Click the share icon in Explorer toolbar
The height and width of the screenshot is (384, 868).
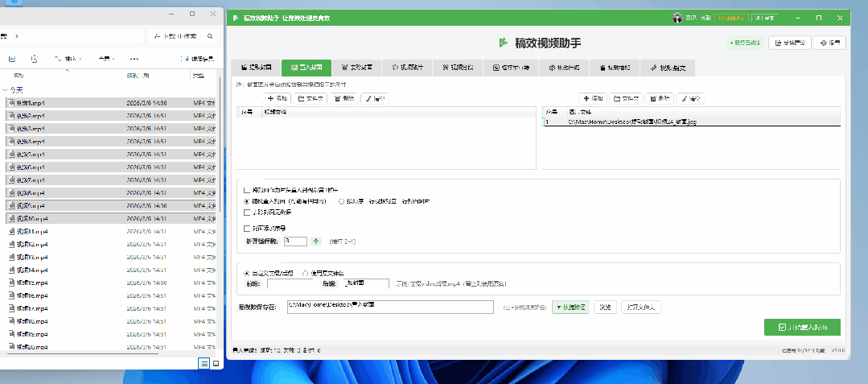pos(34,59)
